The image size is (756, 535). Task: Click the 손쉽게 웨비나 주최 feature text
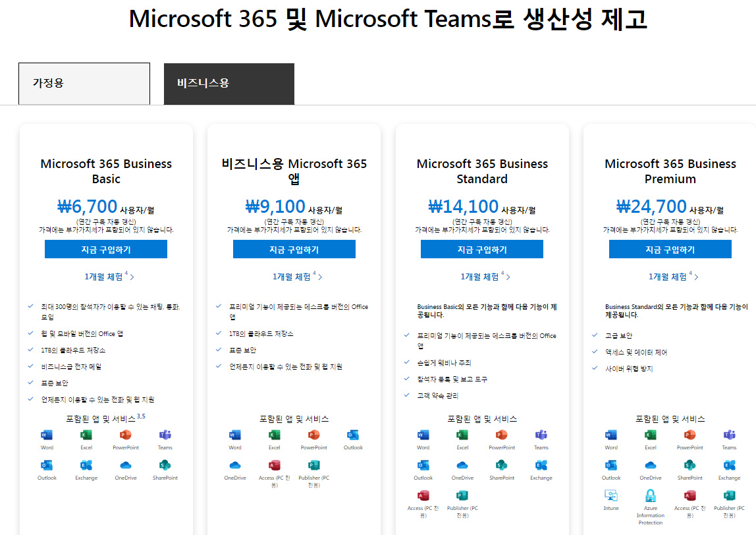tap(444, 363)
